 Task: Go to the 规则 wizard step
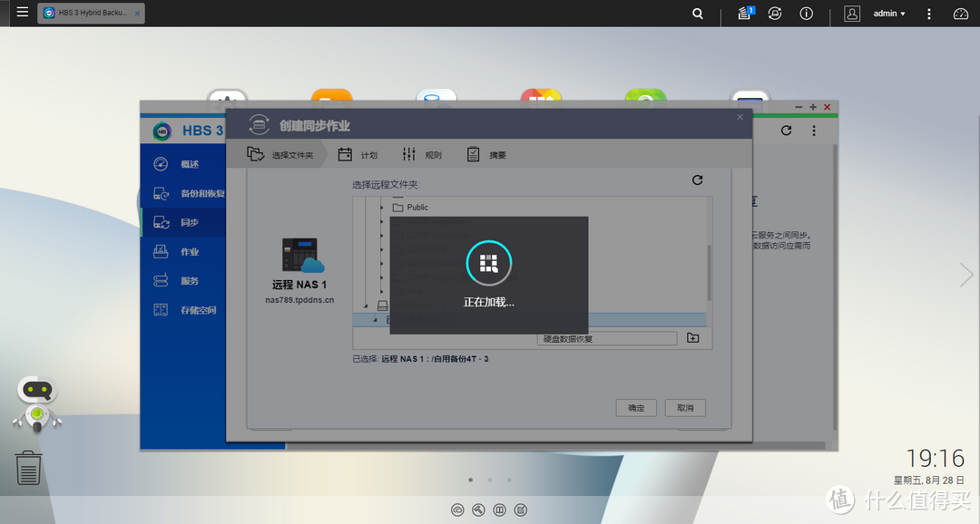pos(422,155)
